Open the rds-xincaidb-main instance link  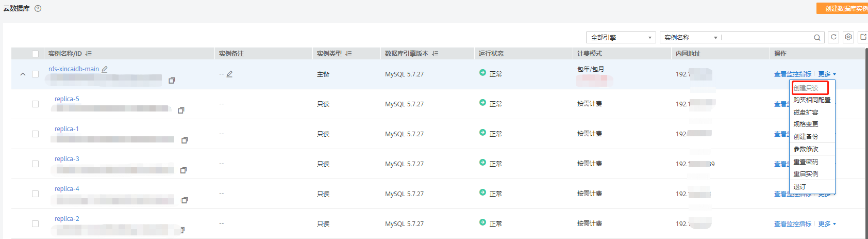click(74, 69)
